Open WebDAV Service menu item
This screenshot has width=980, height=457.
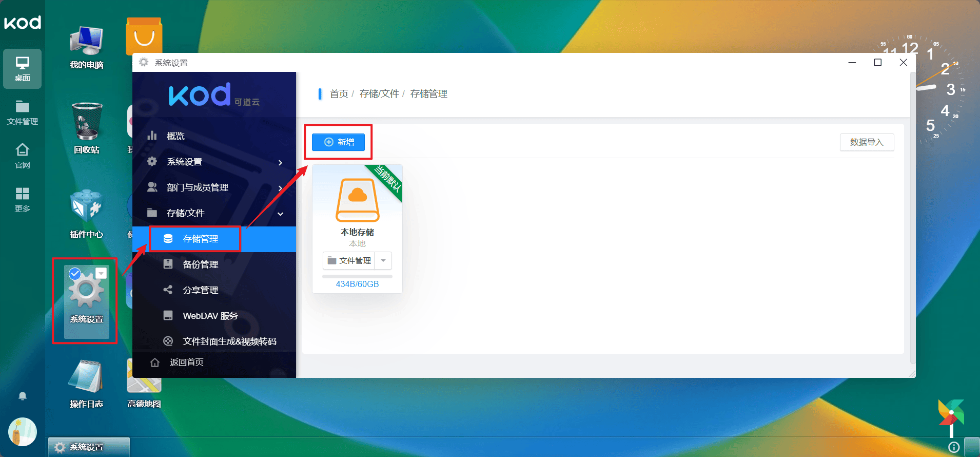[210, 316]
